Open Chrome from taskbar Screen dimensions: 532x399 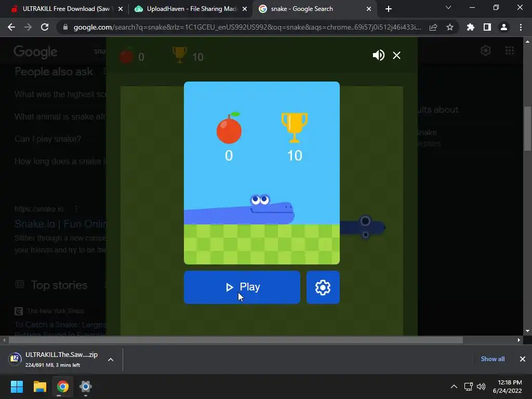coord(63,387)
